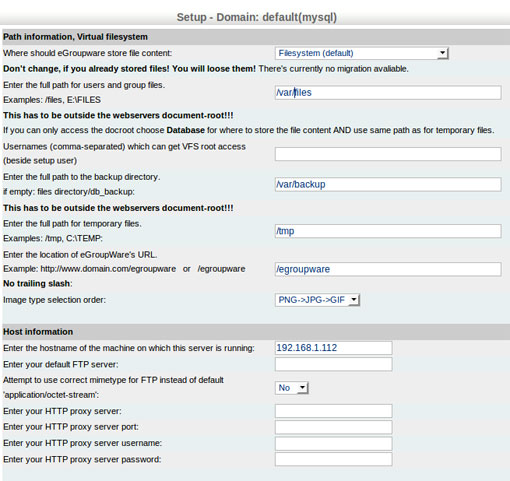Open the FTP mimetype No dropdown
The height and width of the screenshot is (481, 510).
(x=292, y=388)
